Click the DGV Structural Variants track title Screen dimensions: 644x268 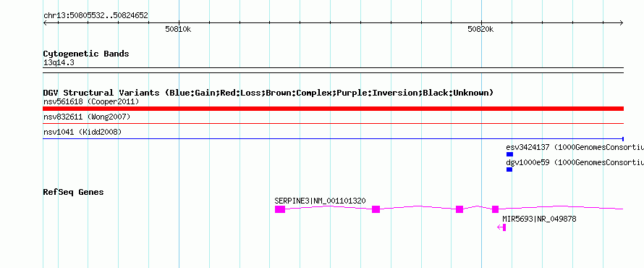click(x=268, y=93)
